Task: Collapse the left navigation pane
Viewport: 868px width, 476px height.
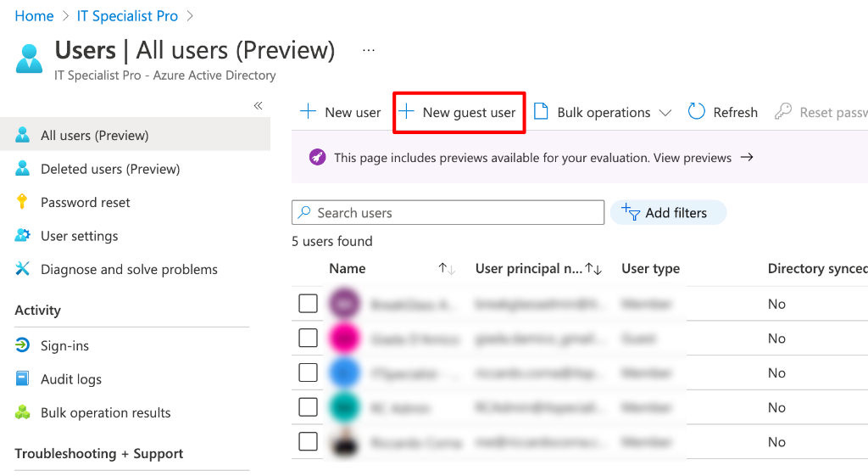Action: (258, 105)
